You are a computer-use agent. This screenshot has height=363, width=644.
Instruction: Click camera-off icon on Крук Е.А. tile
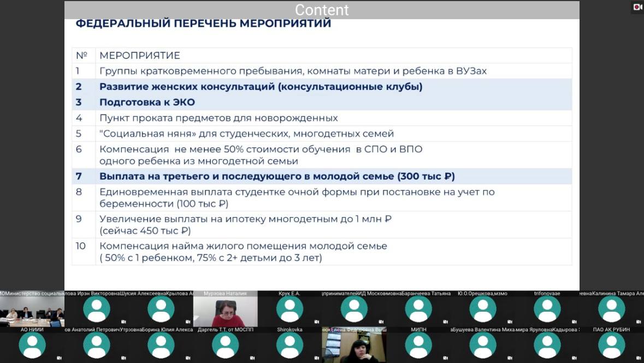pos(317,322)
